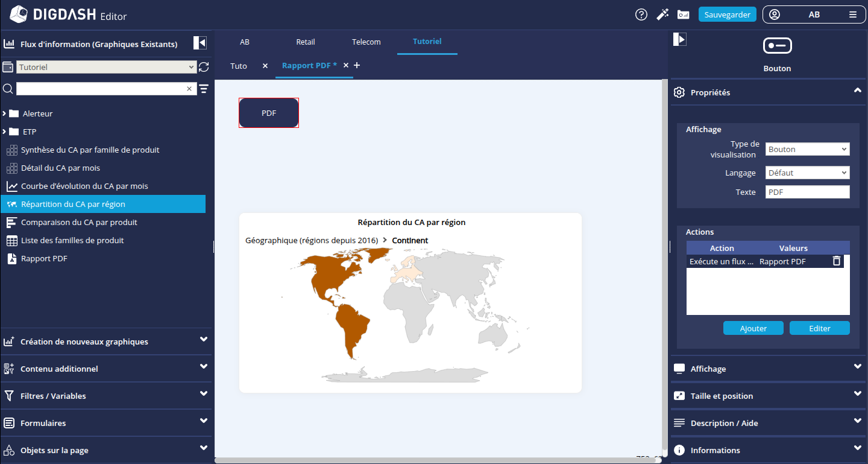Image resolution: width=868 pixels, height=464 pixels.
Task: Switch to the Retail tab
Action: [x=305, y=42]
